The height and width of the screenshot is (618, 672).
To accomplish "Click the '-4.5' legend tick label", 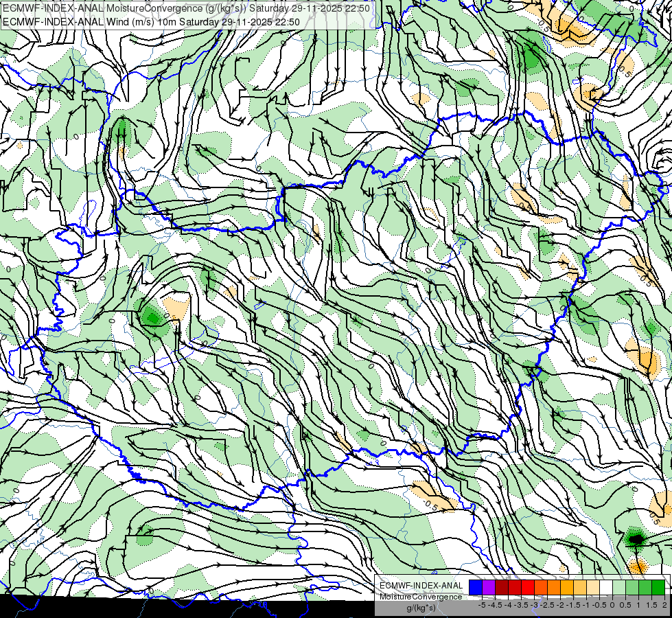I will (495, 605).
